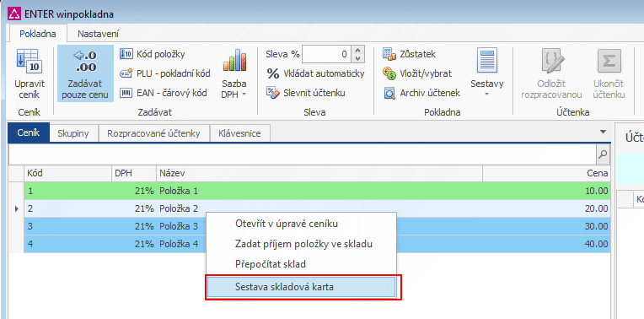Select the Položka 2 row name
This screenshot has height=319, width=644.
tap(179, 208)
